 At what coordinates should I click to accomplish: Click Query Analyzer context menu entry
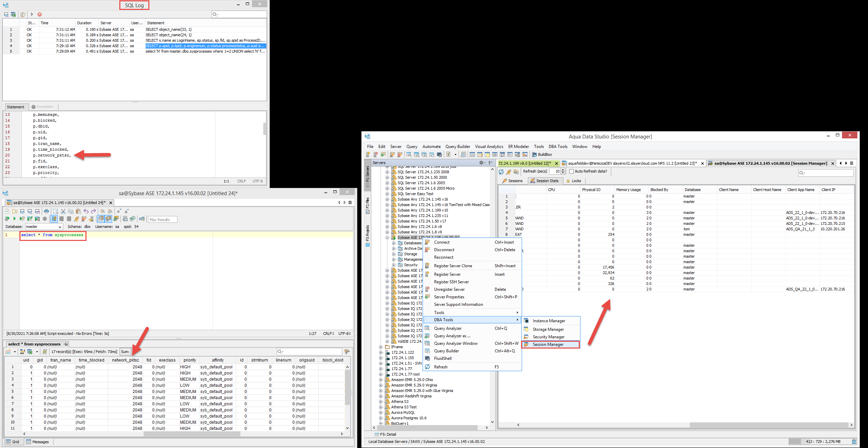(x=448, y=328)
